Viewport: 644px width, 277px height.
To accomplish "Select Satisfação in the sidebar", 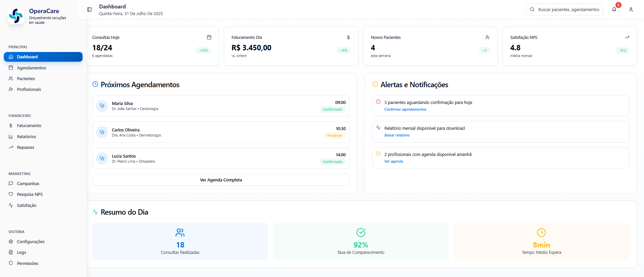I will tap(43, 205).
